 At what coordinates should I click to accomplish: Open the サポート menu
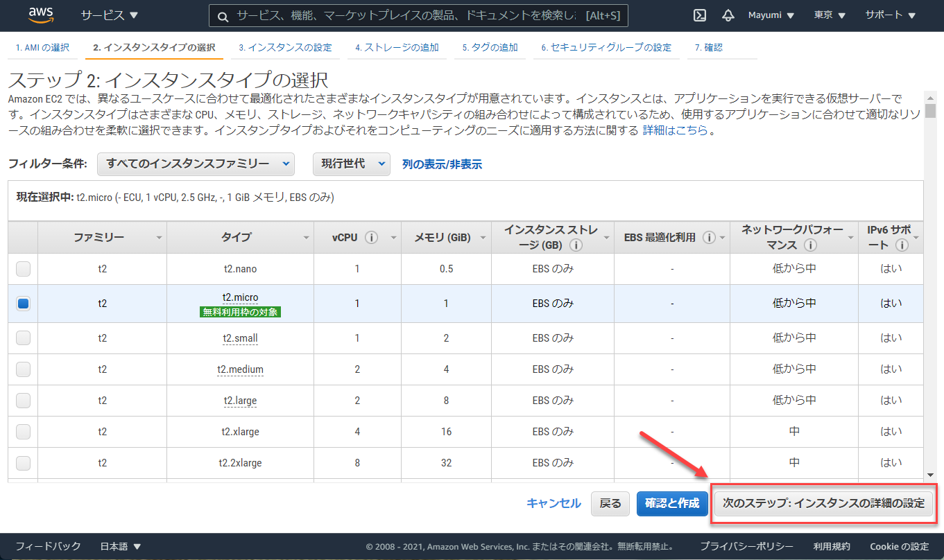click(891, 15)
